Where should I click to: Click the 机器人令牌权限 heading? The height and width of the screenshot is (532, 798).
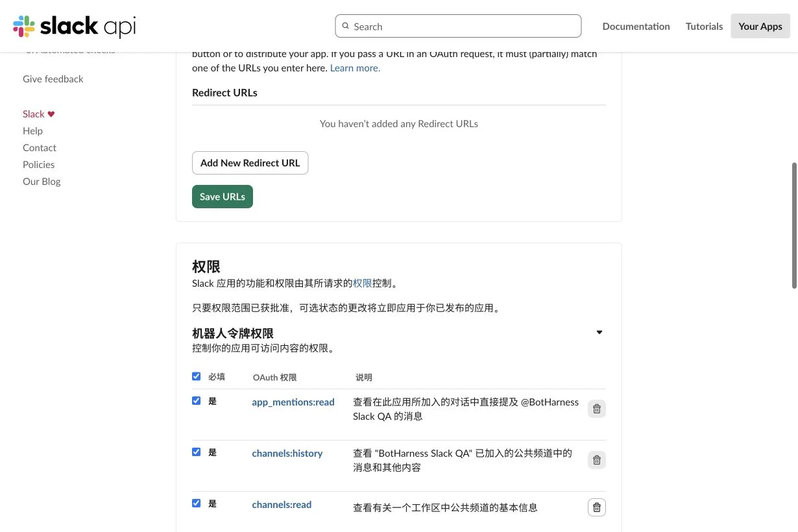(233, 333)
